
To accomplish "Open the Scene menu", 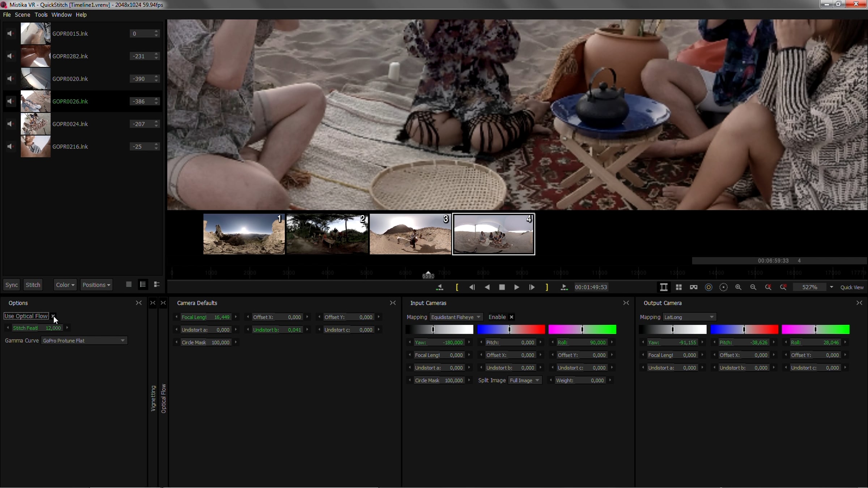I will [22, 15].
